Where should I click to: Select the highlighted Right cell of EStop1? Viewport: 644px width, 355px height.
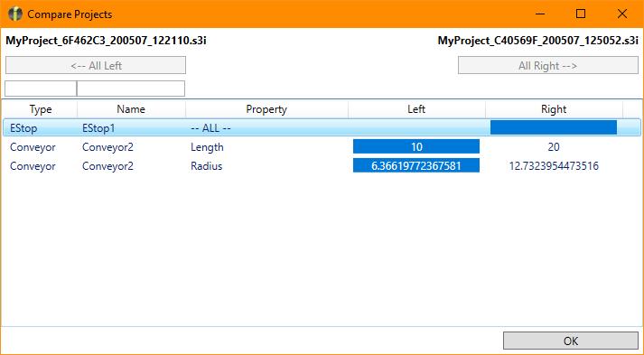point(554,127)
